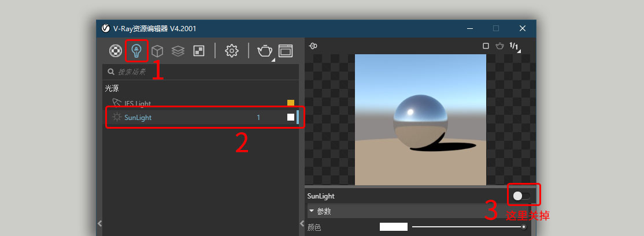Open the render teapot dropdown arrow
The height and width of the screenshot is (236, 644).
272,61
